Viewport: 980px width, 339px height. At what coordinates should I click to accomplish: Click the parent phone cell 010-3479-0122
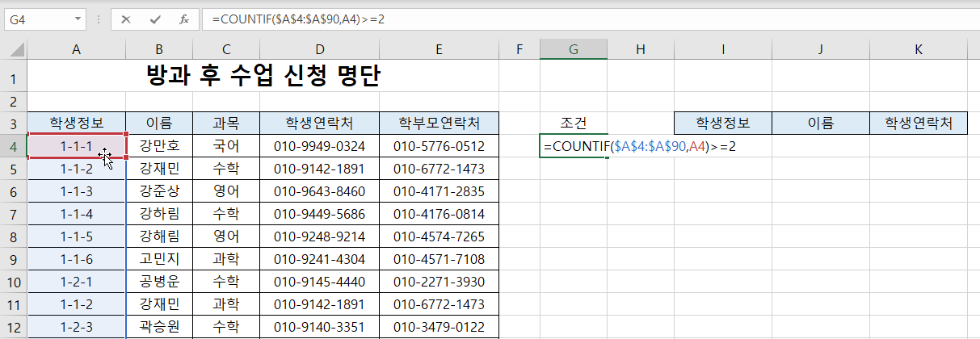(x=439, y=327)
